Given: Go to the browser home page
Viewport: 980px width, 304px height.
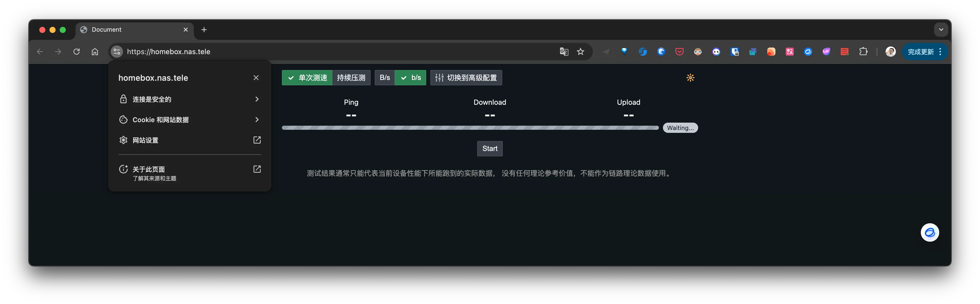Looking at the screenshot, I should (x=95, y=51).
